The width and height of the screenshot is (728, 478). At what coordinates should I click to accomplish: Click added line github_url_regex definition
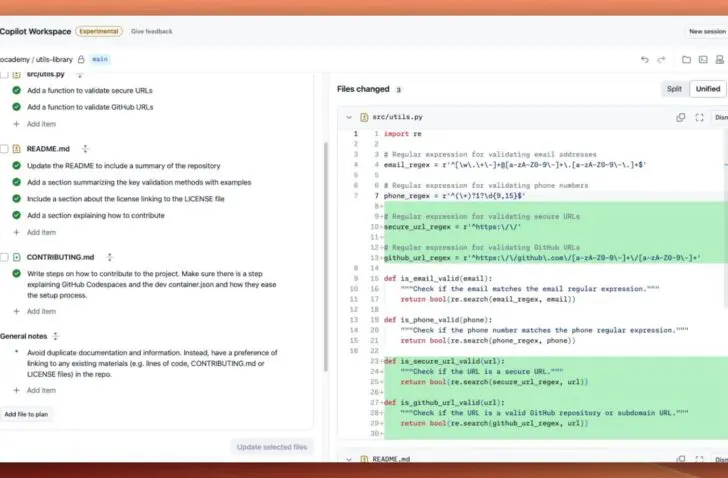[x=542, y=258]
